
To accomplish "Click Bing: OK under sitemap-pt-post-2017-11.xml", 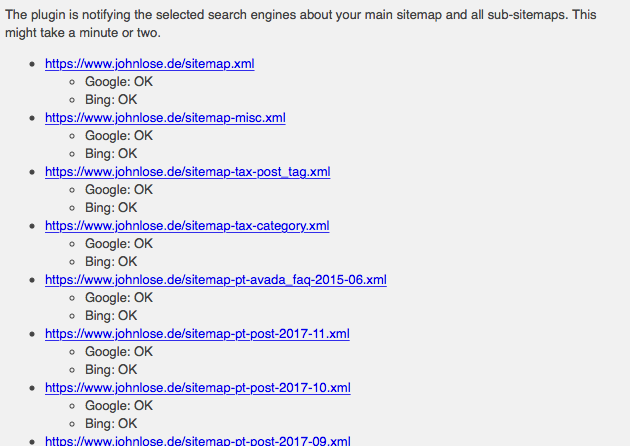I will coord(111,370).
